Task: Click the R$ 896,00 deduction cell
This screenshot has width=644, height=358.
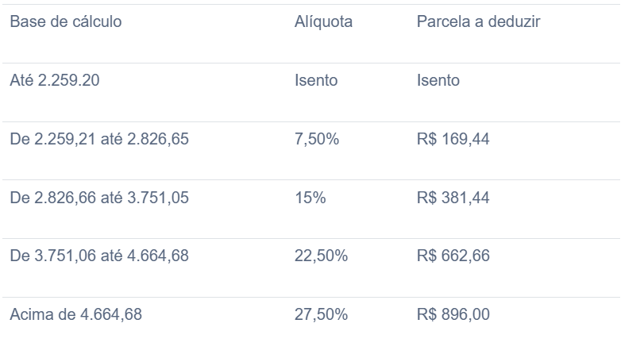Action: click(453, 314)
